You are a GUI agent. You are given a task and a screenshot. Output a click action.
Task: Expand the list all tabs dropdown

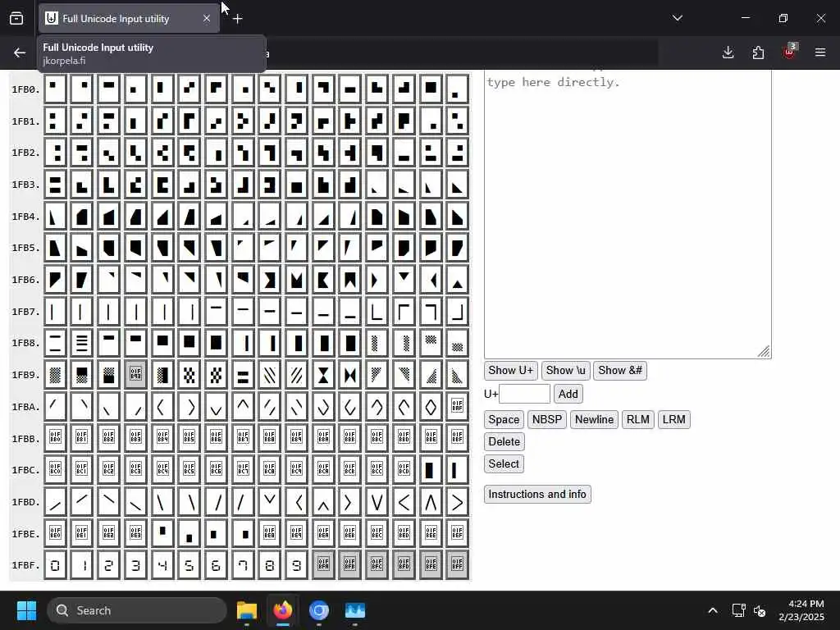tap(677, 18)
